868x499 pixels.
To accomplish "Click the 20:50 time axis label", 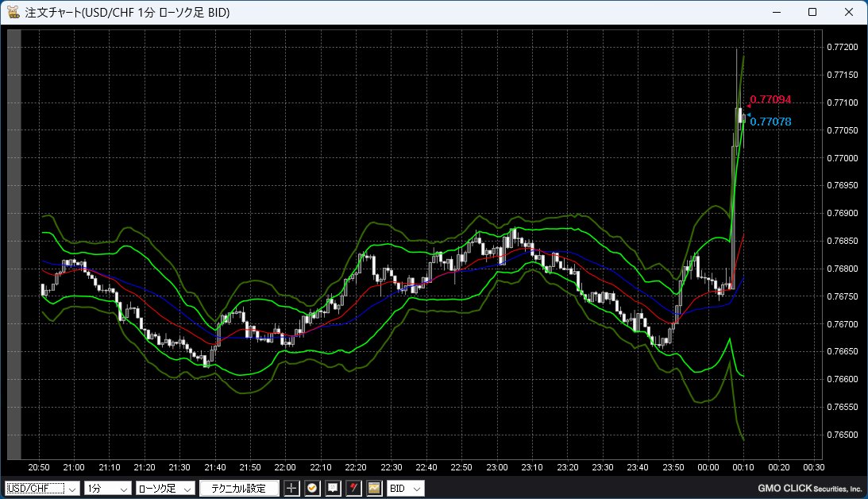I will (x=39, y=467).
